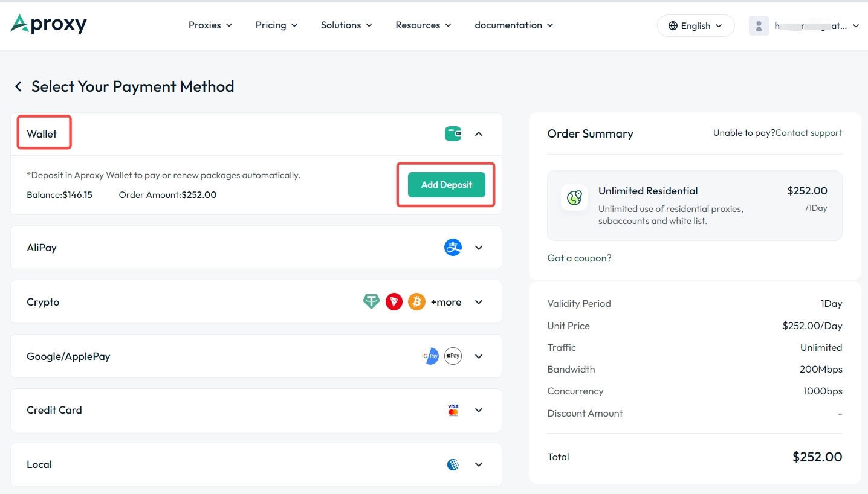This screenshot has height=494, width=868.
Task: Click the Aproxy logo
Action: point(49,24)
